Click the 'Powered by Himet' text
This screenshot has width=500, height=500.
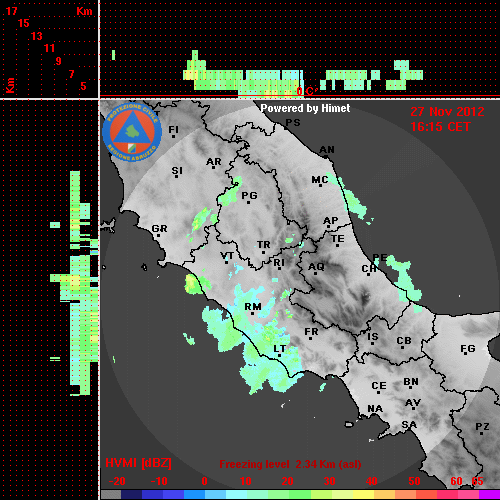305,108
